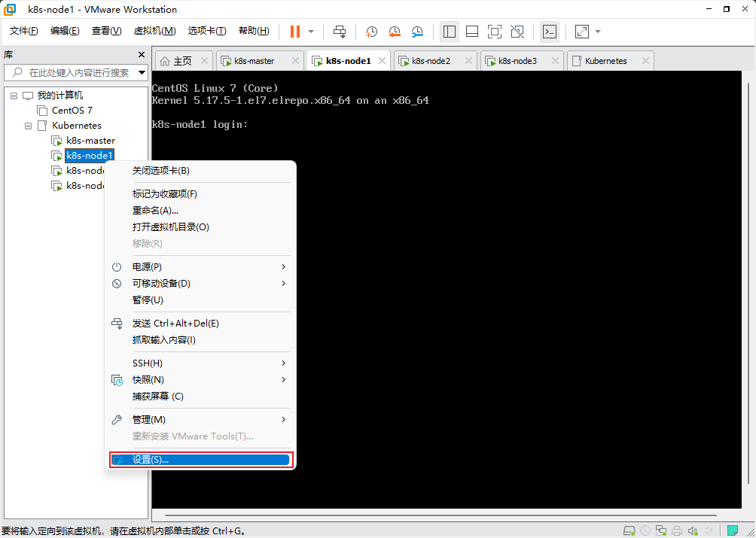Choose 抓取输入内容(I) from context menu
Image resolution: width=756 pixels, height=538 pixels.
pos(200,340)
